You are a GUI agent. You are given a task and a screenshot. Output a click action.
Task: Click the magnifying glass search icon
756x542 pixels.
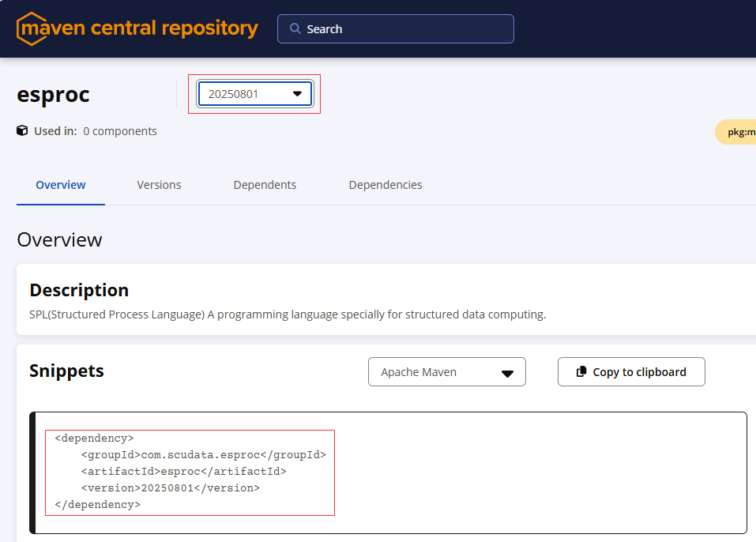click(295, 28)
